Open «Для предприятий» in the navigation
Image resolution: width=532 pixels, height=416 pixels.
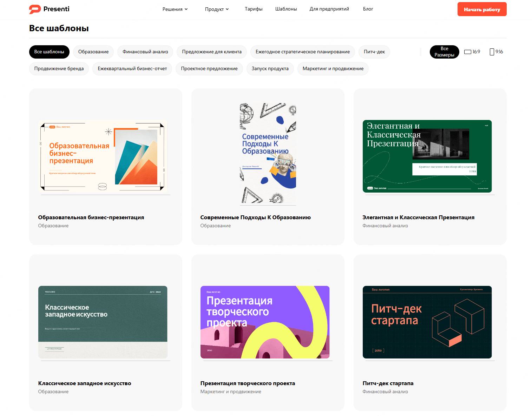pos(329,9)
